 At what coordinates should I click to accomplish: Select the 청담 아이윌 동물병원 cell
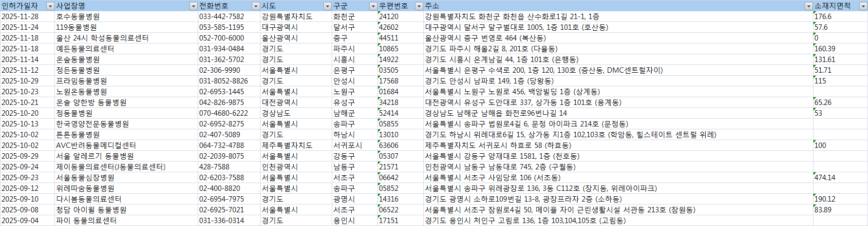coord(126,210)
